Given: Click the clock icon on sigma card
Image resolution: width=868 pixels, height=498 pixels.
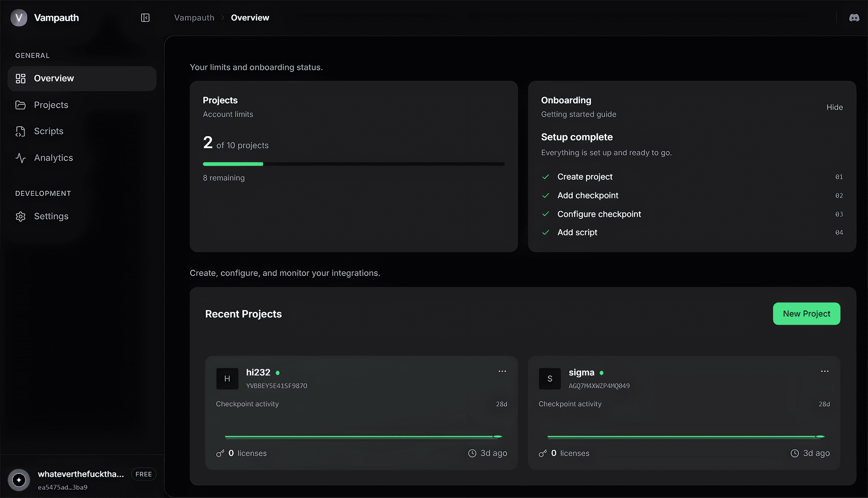Looking at the screenshot, I should pyautogui.click(x=795, y=453).
